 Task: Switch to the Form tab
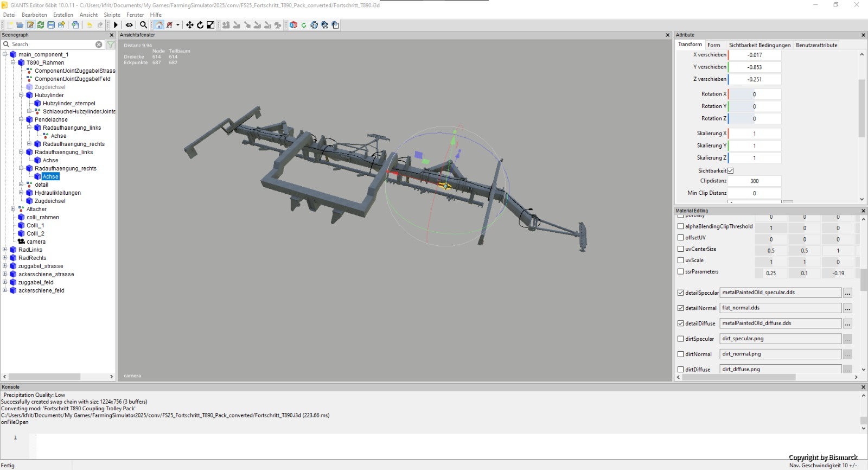tap(714, 45)
